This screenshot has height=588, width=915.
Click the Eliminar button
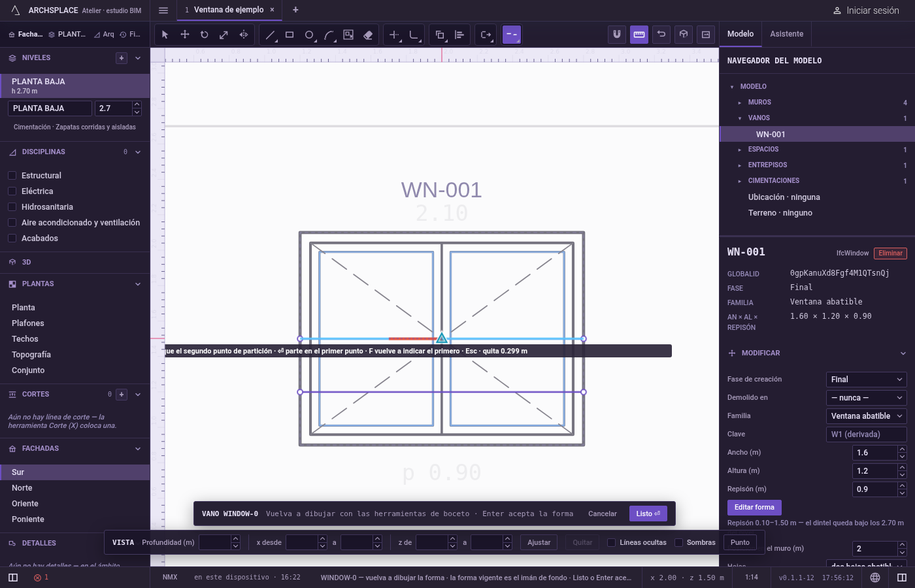pos(890,253)
